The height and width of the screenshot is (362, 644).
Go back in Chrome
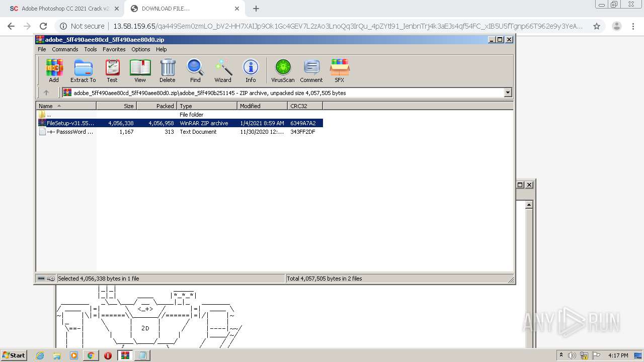tap(11, 26)
